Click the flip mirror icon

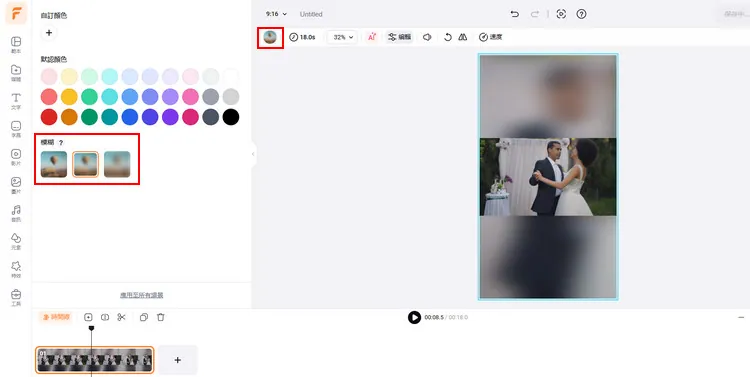[x=463, y=37]
